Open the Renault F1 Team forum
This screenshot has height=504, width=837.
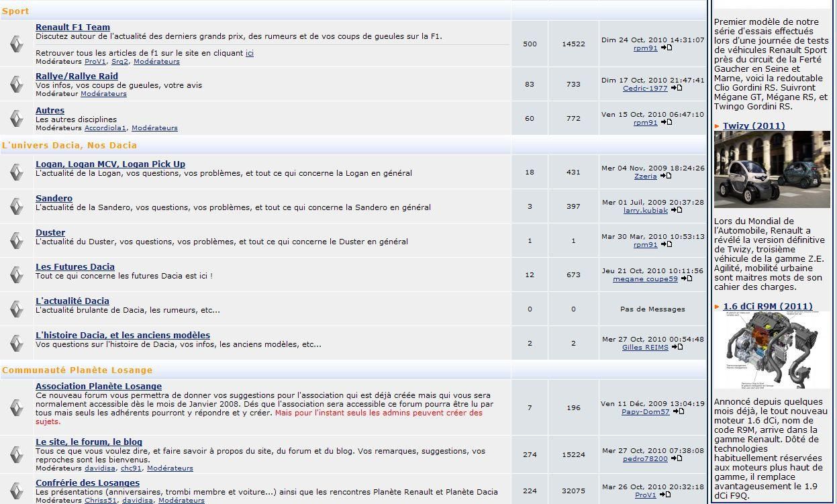tap(72, 28)
